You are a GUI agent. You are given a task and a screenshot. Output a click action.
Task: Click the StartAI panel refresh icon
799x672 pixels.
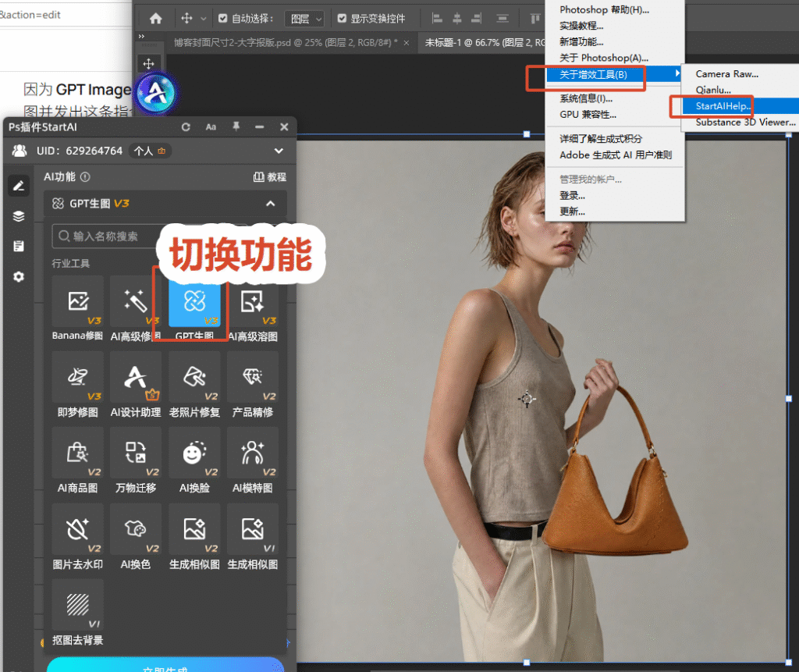coord(186,127)
